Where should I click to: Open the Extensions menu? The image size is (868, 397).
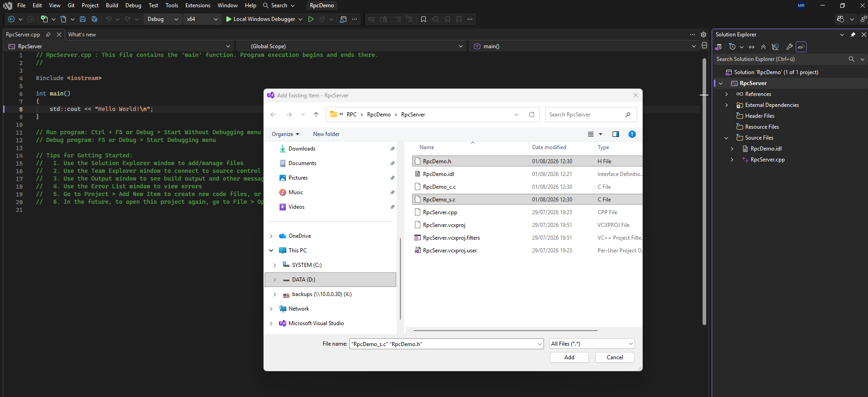(x=198, y=5)
